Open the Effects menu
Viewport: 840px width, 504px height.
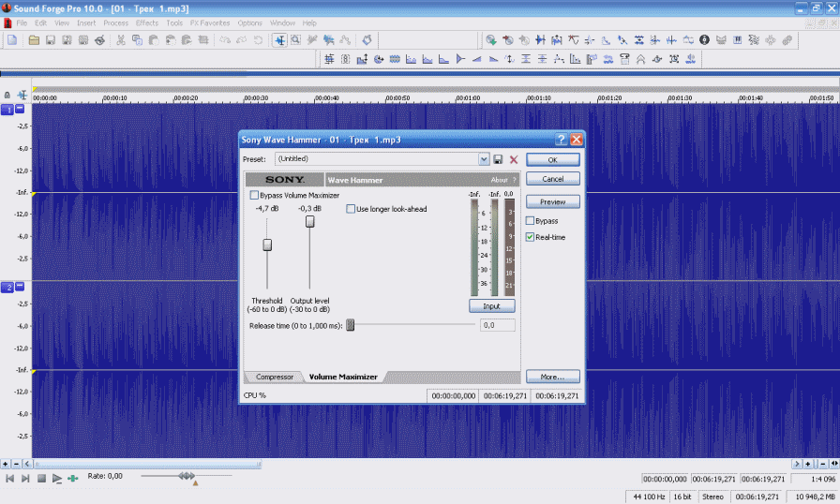147,23
